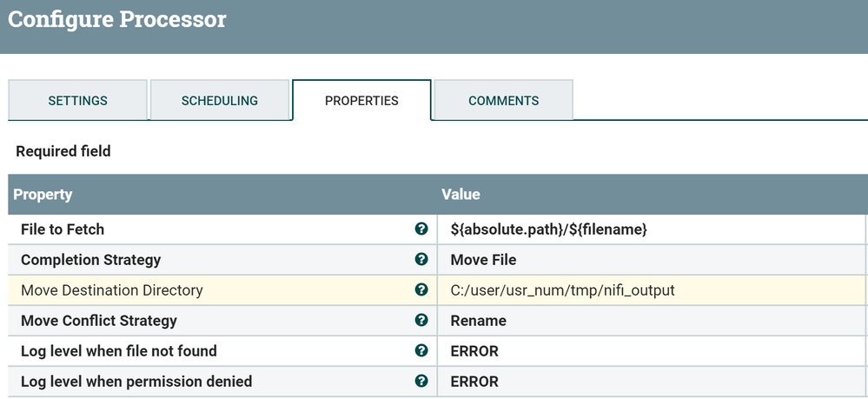This screenshot has height=399, width=868.
Task: Switch to the Settings tab
Action: coord(77,101)
